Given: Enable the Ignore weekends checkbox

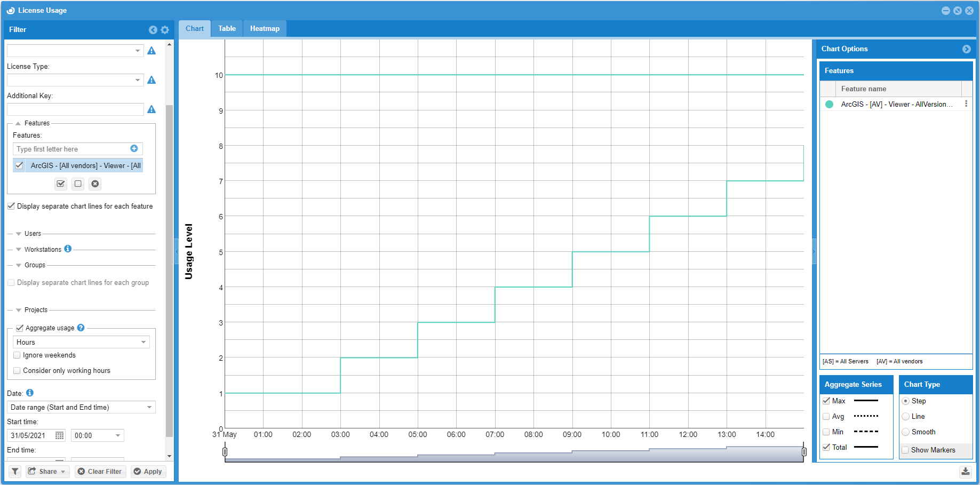Looking at the screenshot, I should pyautogui.click(x=17, y=355).
